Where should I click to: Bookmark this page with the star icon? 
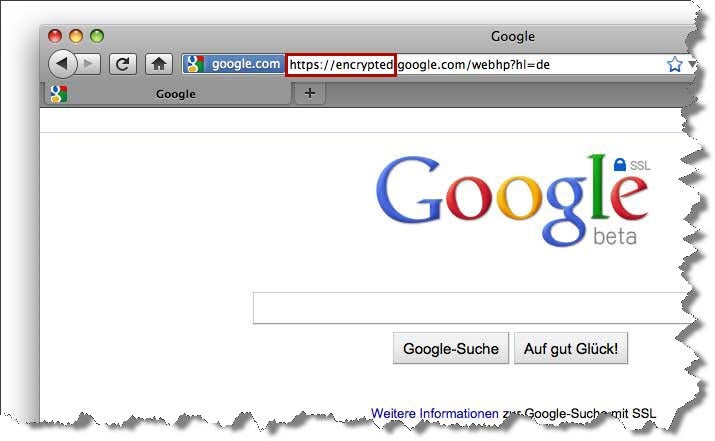click(x=674, y=64)
